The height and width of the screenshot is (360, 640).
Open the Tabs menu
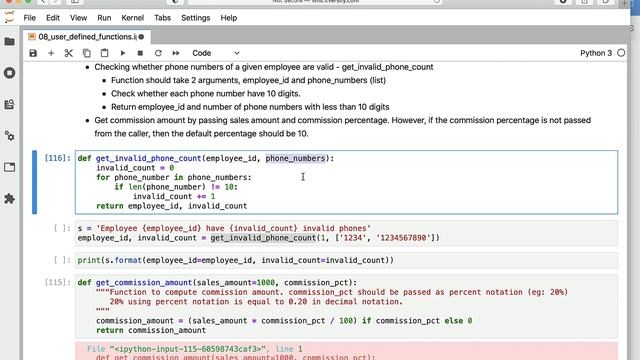(x=162, y=18)
